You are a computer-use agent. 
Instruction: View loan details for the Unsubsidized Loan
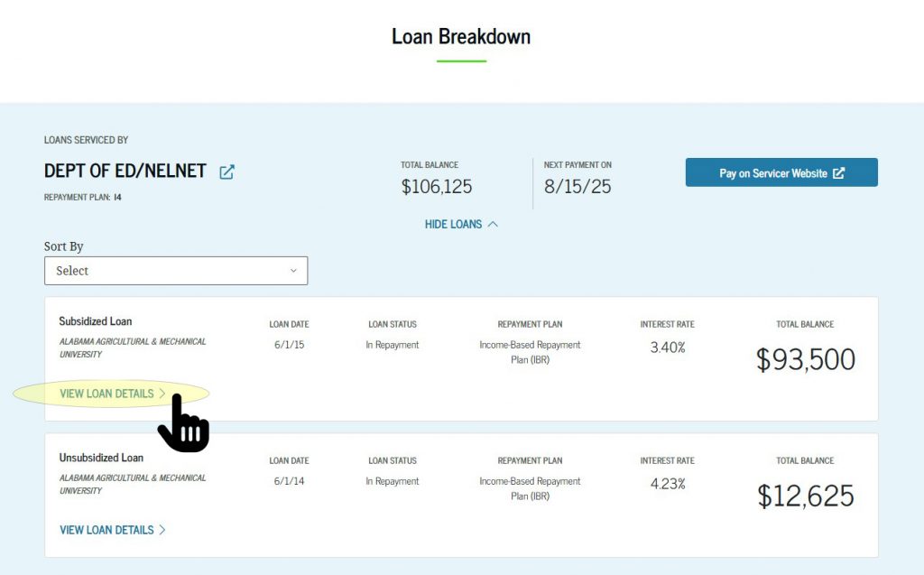click(106, 530)
